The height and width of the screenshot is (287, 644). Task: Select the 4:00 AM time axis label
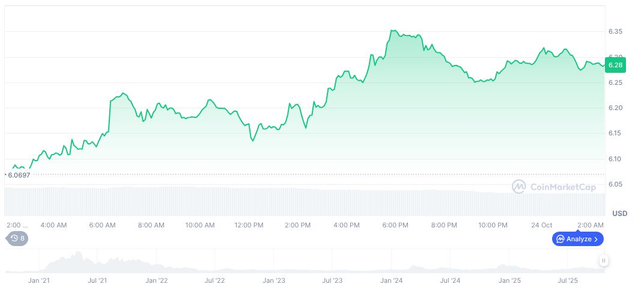(x=53, y=225)
